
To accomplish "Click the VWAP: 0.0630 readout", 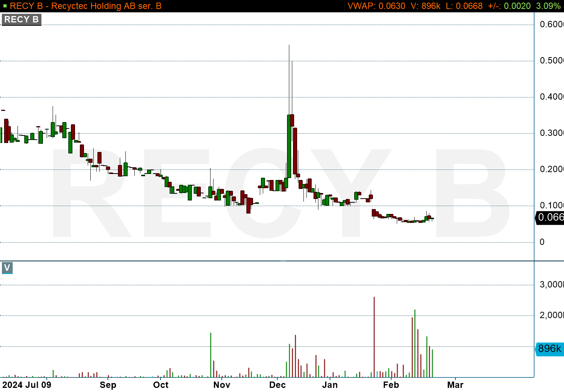I will click(376, 6).
